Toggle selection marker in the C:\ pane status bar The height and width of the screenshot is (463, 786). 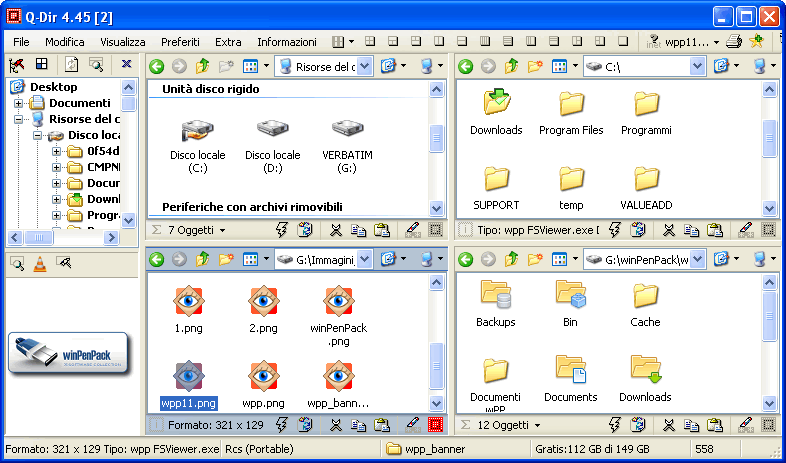(768, 230)
